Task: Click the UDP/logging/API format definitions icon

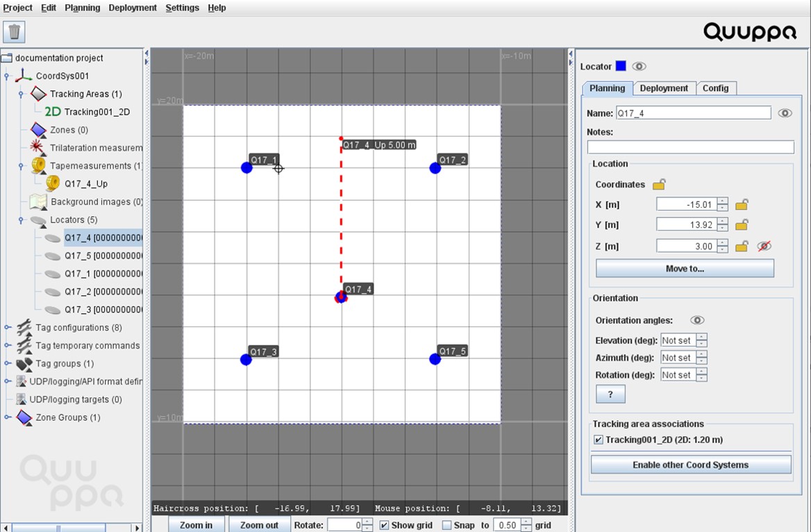Action: click(x=22, y=381)
